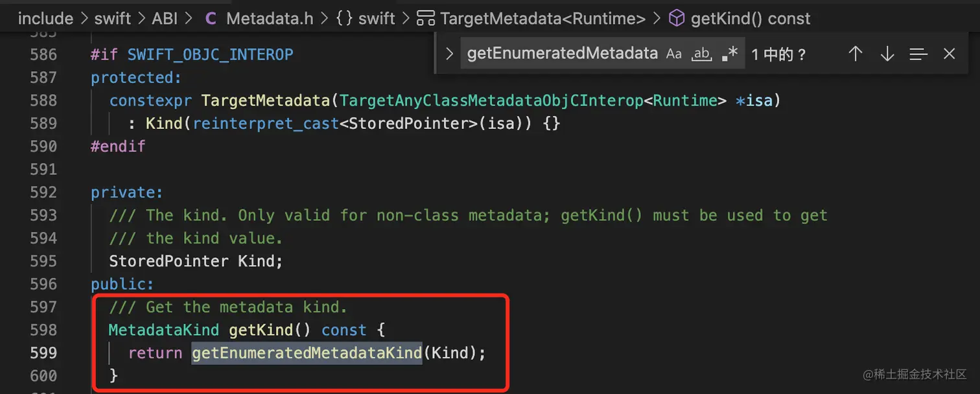The width and height of the screenshot is (980, 394).
Task: Click the include folder breadcrumb
Action: point(45,19)
